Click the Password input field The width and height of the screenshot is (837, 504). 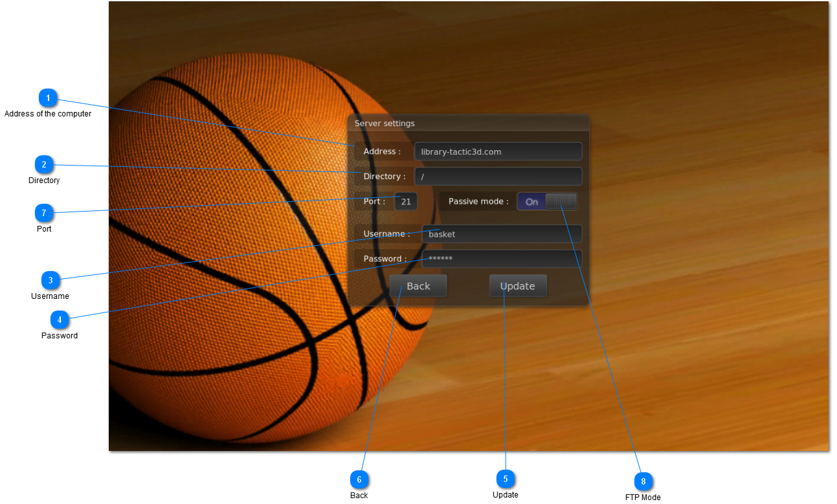point(502,259)
